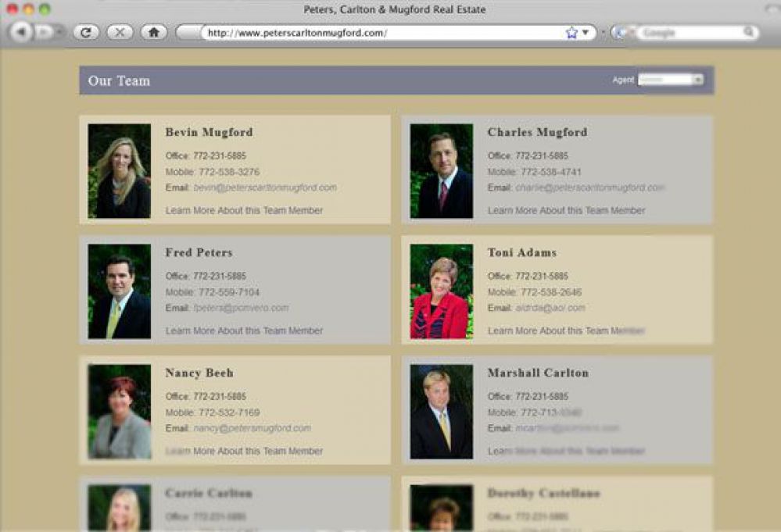Image resolution: width=781 pixels, height=532 pixels.
Task: Email nancy@petersmugford.com
Action: (x=252, y=428)
